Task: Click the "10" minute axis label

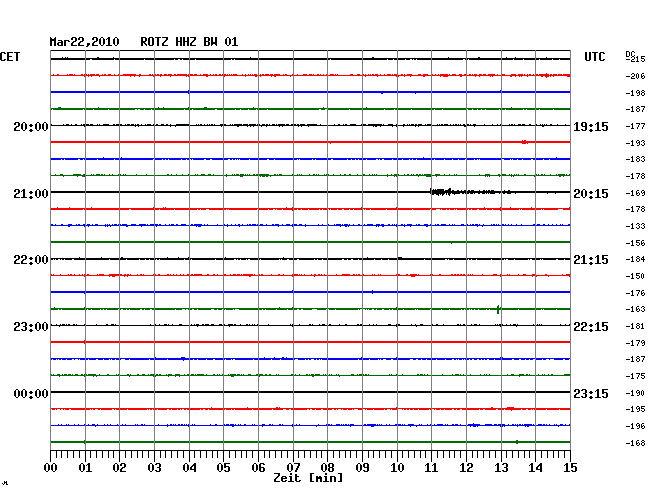Action: 397,468
